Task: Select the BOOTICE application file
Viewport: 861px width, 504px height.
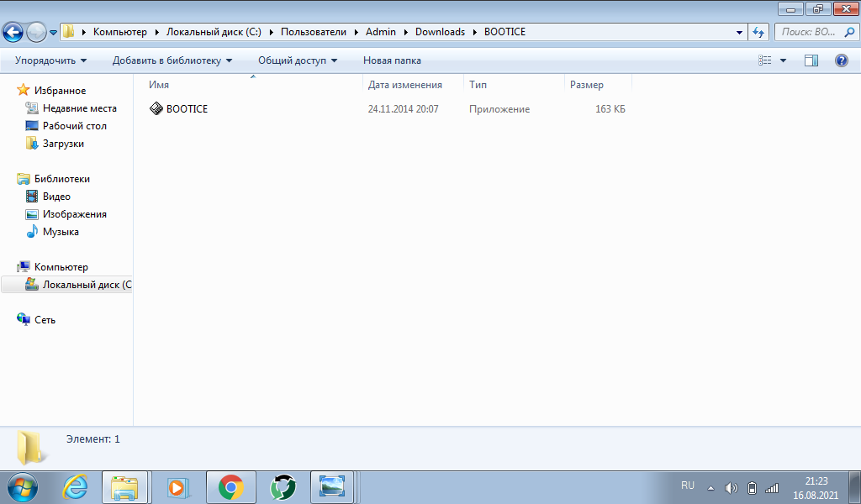Action: tap(187, 108)
